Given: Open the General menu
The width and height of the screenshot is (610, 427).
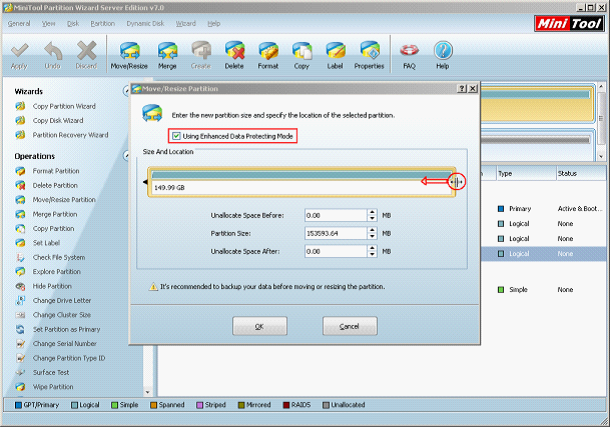Looking at the screenshot, I should click(x=19, y=24).
